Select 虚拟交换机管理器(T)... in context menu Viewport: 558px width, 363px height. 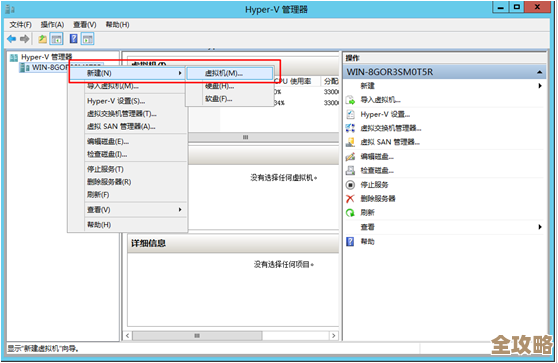[x=128, y=114]
